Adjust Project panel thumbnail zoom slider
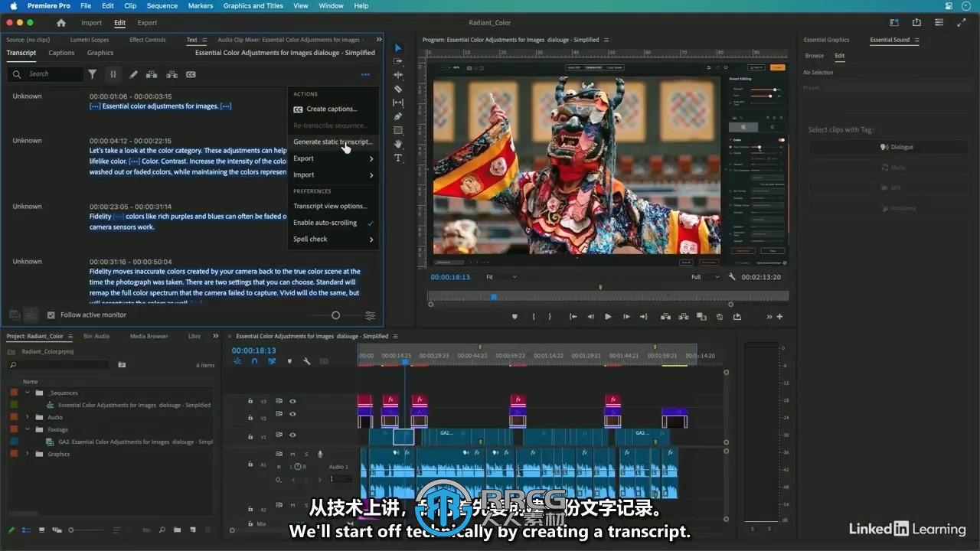This screenshot has height=551, width=980. [86, 530]
